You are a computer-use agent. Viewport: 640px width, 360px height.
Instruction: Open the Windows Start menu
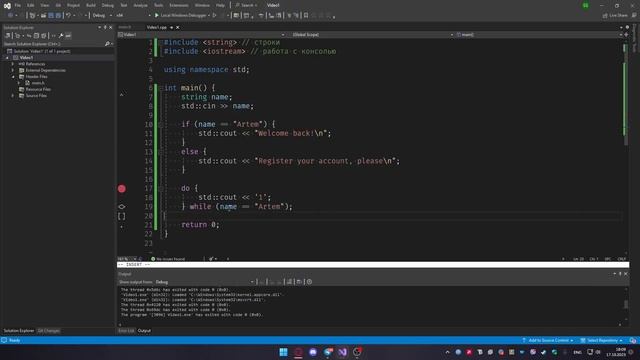283,352
